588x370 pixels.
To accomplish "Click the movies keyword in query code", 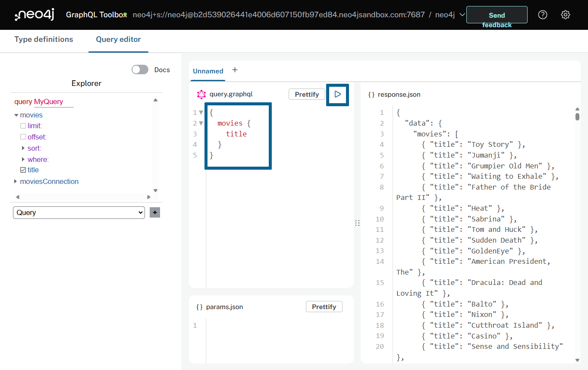I will [x=230, y=123].
